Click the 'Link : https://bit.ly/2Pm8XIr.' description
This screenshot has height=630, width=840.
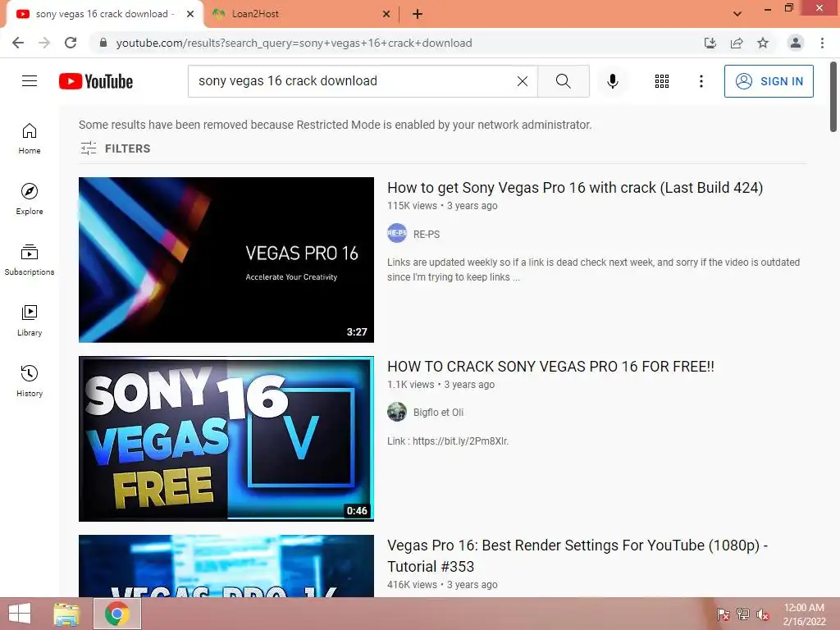[448, 441]
